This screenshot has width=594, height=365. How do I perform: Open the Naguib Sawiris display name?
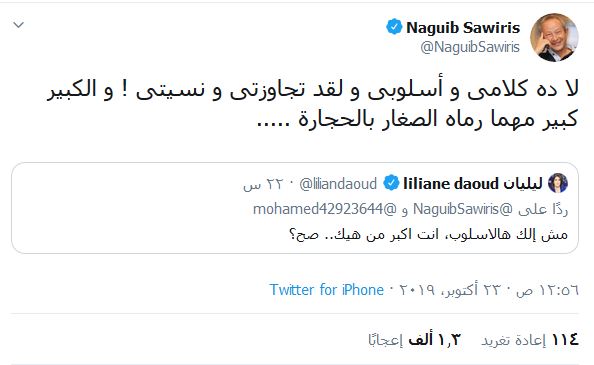tap(463, 28)
